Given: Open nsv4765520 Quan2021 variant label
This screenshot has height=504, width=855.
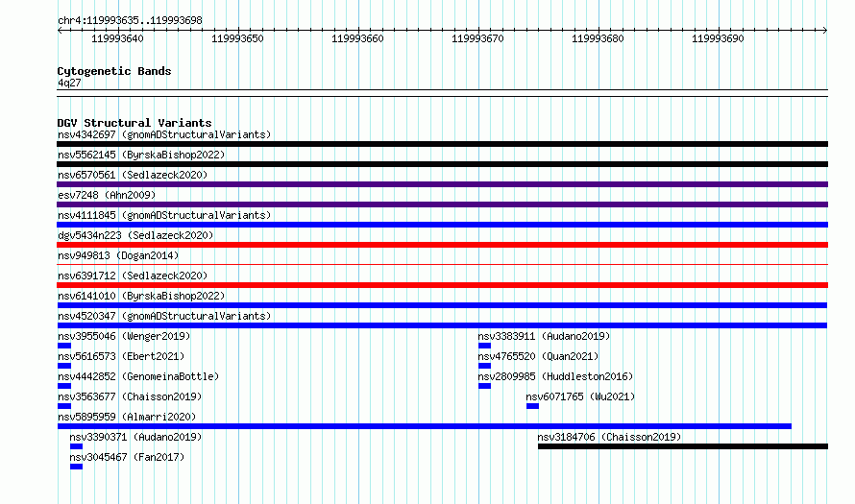Looking at the screenshot, I should (x=538, y=356).
